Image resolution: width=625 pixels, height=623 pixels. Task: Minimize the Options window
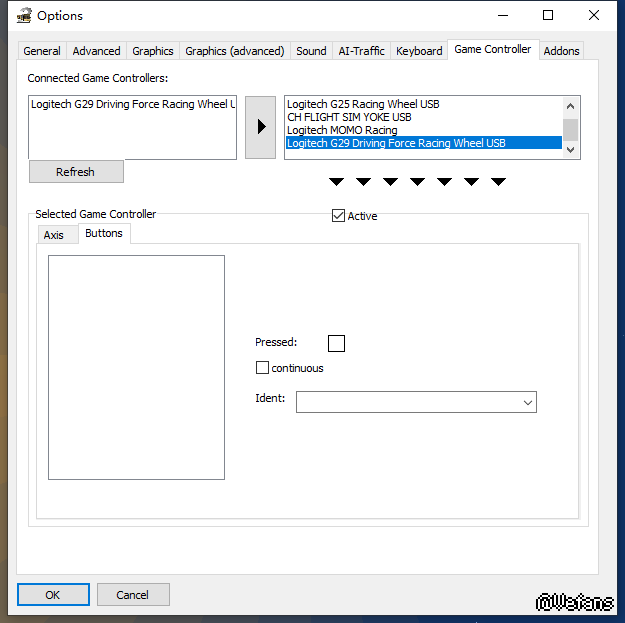click(x=503, y=16)
